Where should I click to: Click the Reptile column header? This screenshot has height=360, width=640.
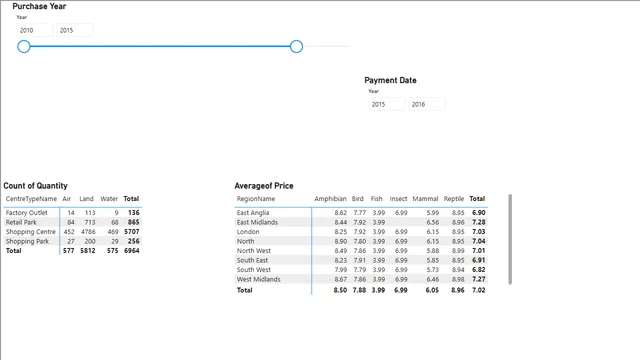[x=454, y=199]
